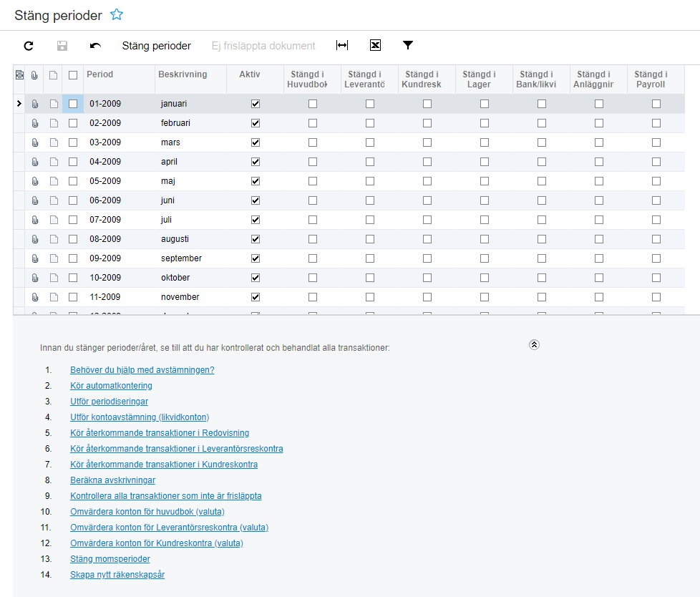This screenshot has height=597, width=700.
Task: Click the note document icon for mars row
Action: pos(54,142)
